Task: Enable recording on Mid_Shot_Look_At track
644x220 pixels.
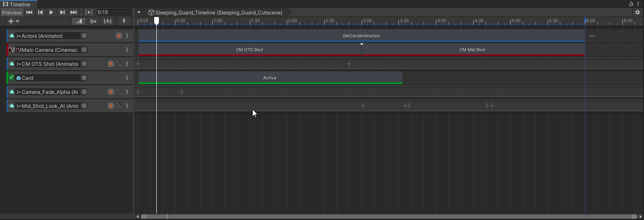Action: coord(111,106)
